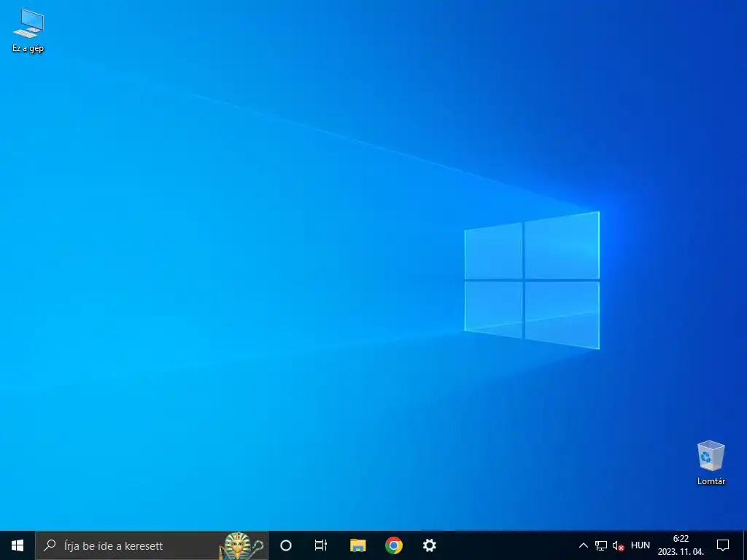This screenshot has height=560, width=747.
Task: Open Task View on the taskbar
Action: coord(321,545)
